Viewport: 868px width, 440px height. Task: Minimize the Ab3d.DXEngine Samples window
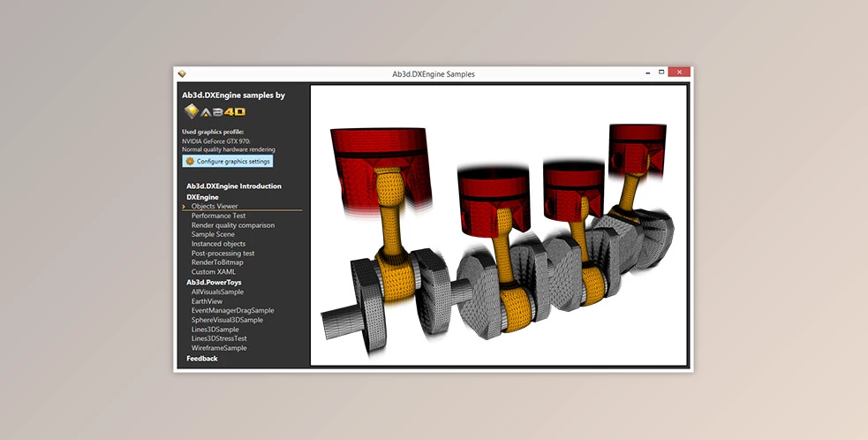(x=647, y=72)
